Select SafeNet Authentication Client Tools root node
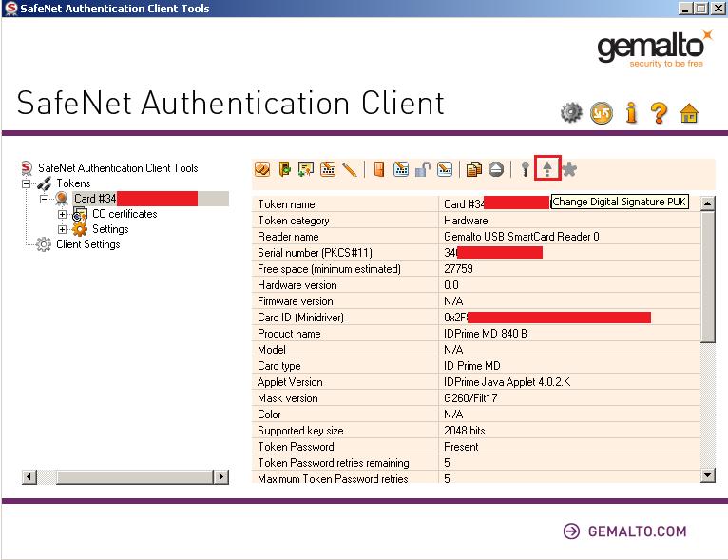The height and width of the screenshot is (560, 728). [118, 167]
